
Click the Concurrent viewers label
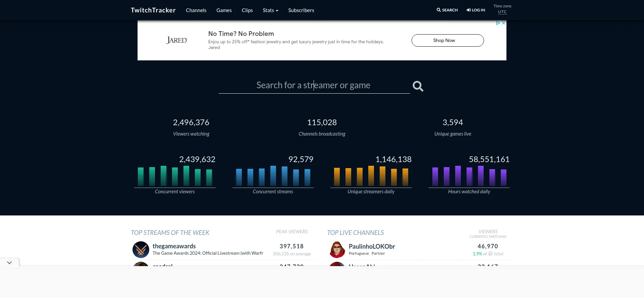click(175, 192)
